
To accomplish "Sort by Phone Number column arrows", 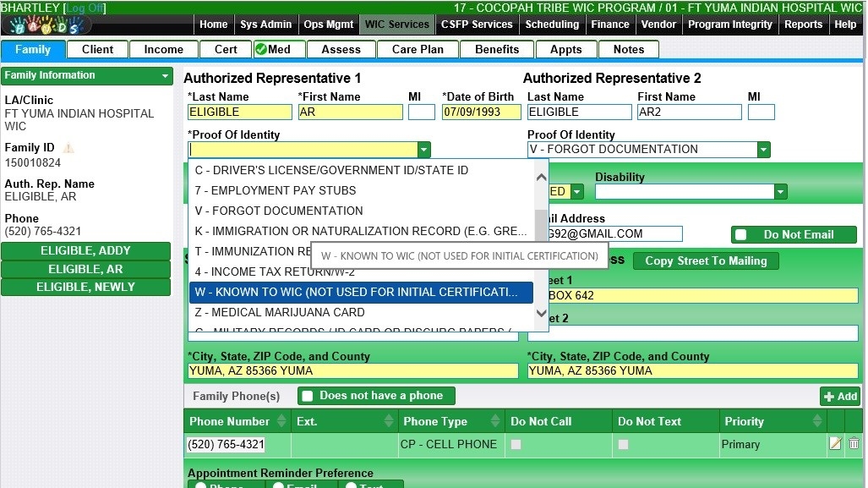I will pyautogui.click(x=281, y=421).
